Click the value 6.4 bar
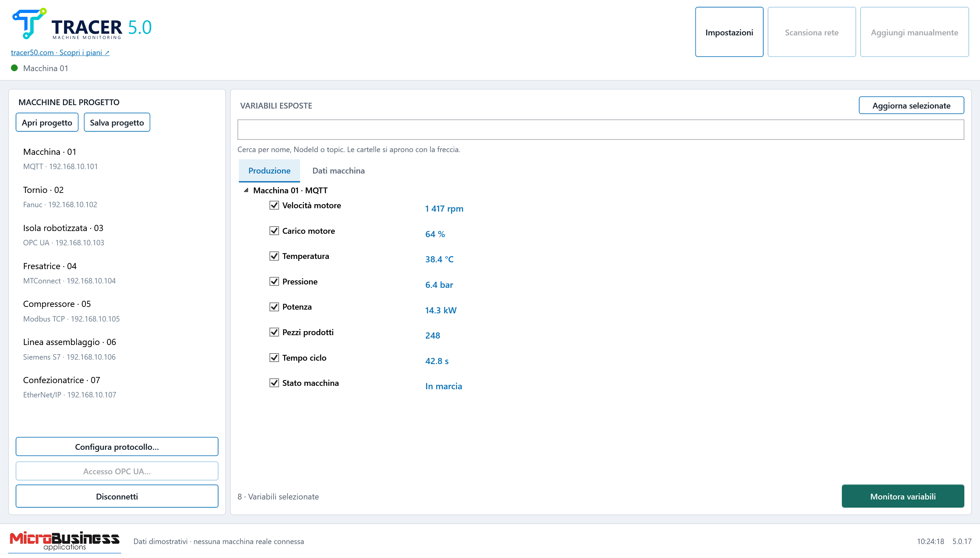980x558 pixels. click(439, 285)
